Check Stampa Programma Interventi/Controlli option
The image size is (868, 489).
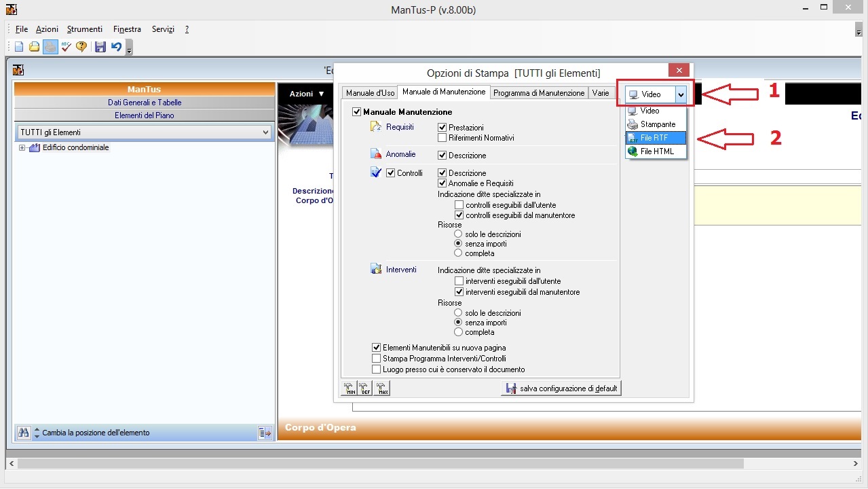tap(377, 359)
